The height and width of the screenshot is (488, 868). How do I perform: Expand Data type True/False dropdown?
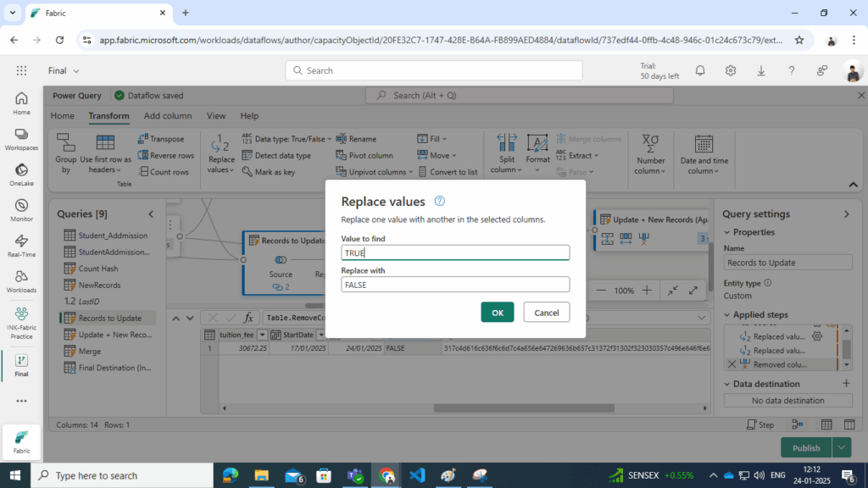287,139
